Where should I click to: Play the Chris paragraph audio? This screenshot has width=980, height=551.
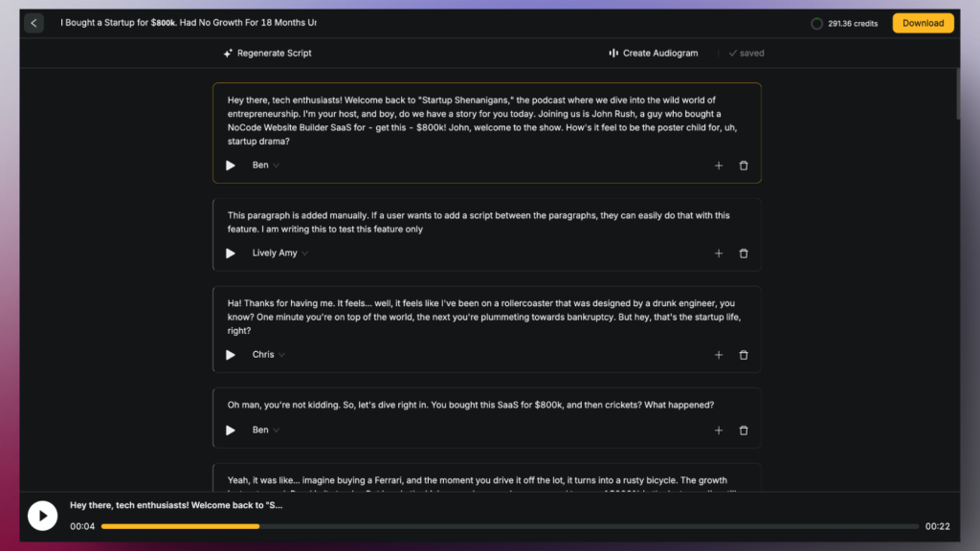tap(231, 355)
